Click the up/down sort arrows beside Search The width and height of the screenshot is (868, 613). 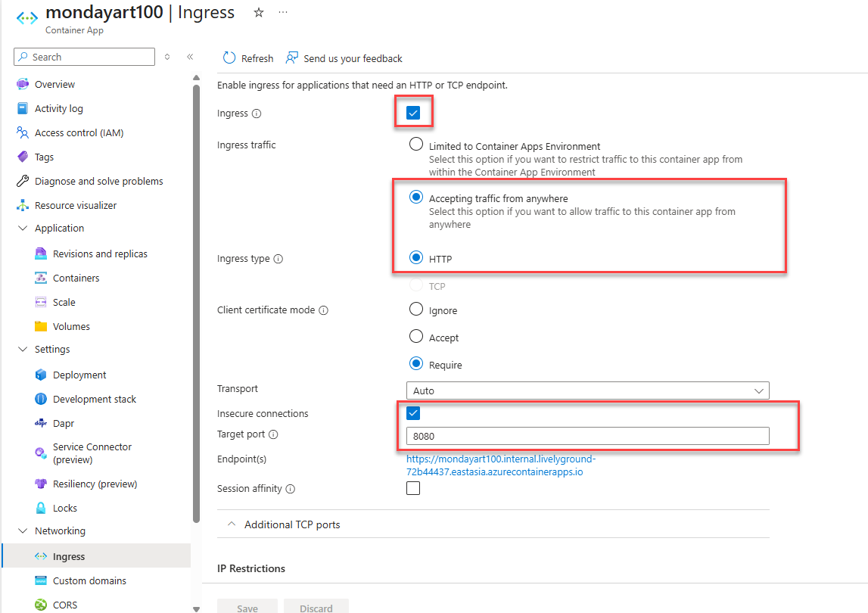(167, 57)
